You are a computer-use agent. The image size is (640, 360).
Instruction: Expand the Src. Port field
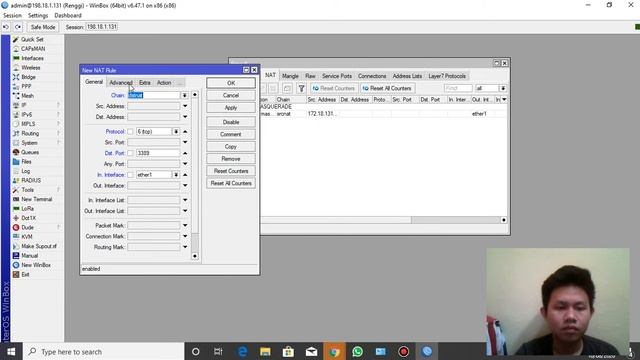[x=185, y=142]
